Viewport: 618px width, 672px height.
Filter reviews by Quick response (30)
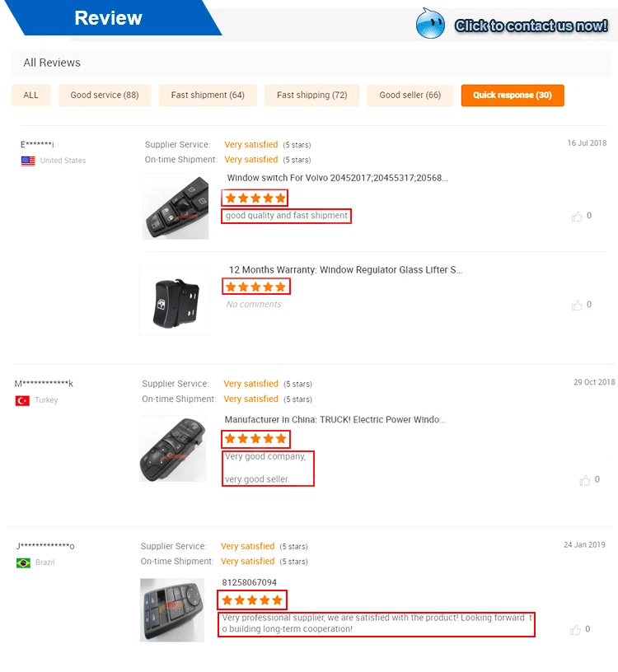pos(513,95)
